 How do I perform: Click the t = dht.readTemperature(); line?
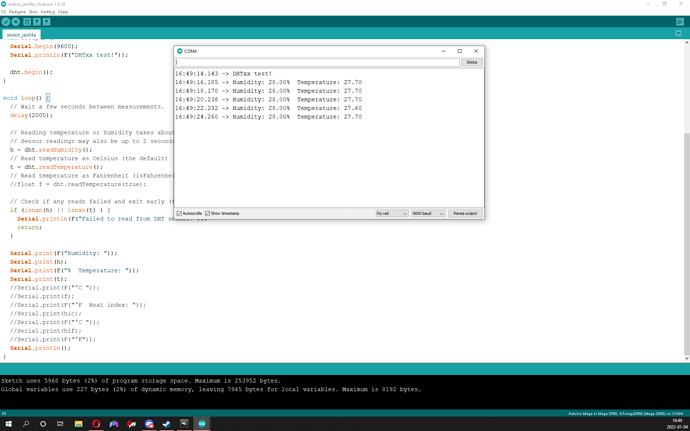point(56,167)
